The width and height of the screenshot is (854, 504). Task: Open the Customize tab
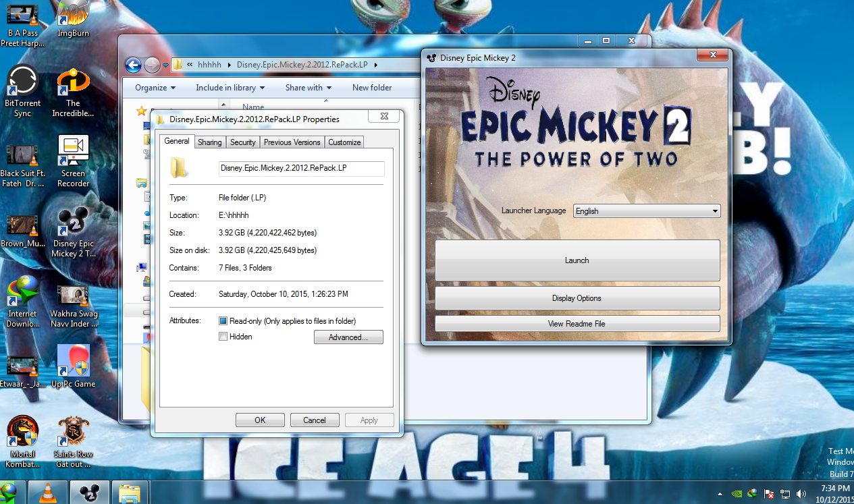coord(345,142)
